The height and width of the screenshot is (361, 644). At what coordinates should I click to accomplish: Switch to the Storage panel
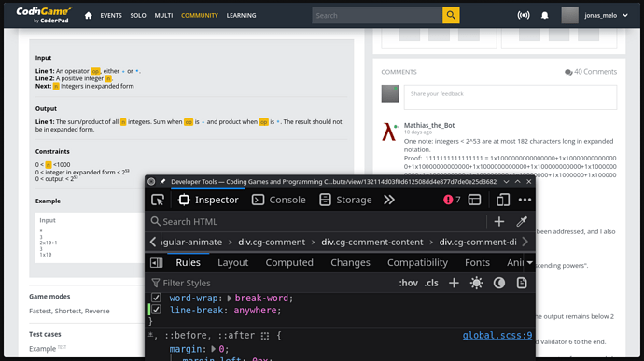pos(346,200)
